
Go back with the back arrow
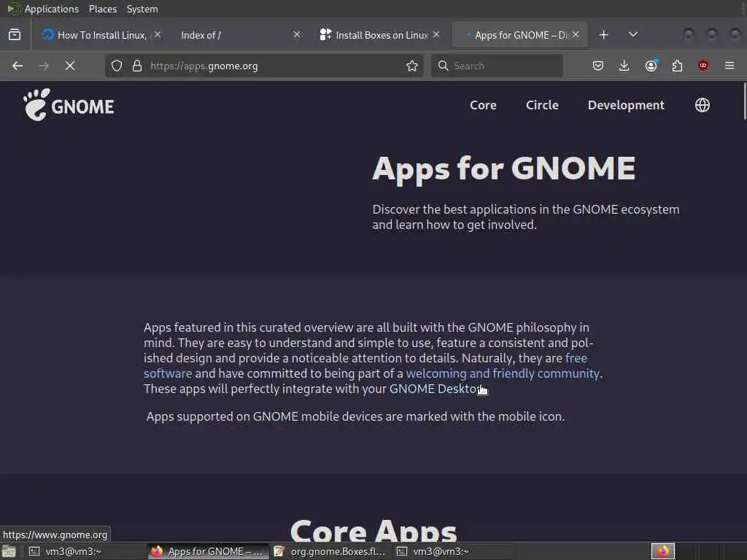pos(18,66)
